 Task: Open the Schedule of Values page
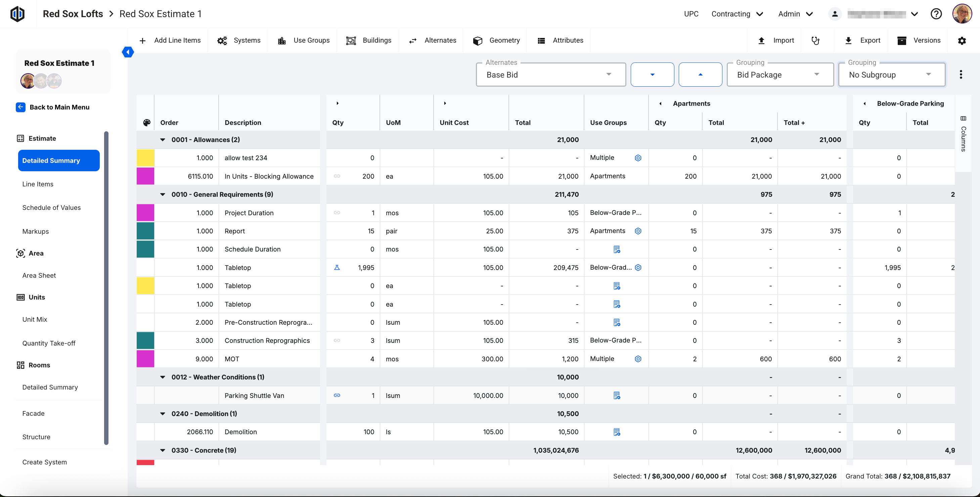pos(51,208)
